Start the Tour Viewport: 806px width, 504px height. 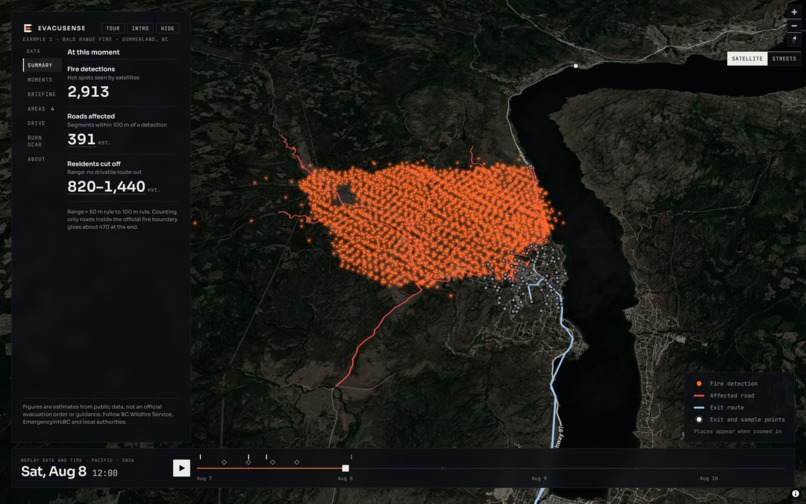pyautogui.click(x=113, y=28)
